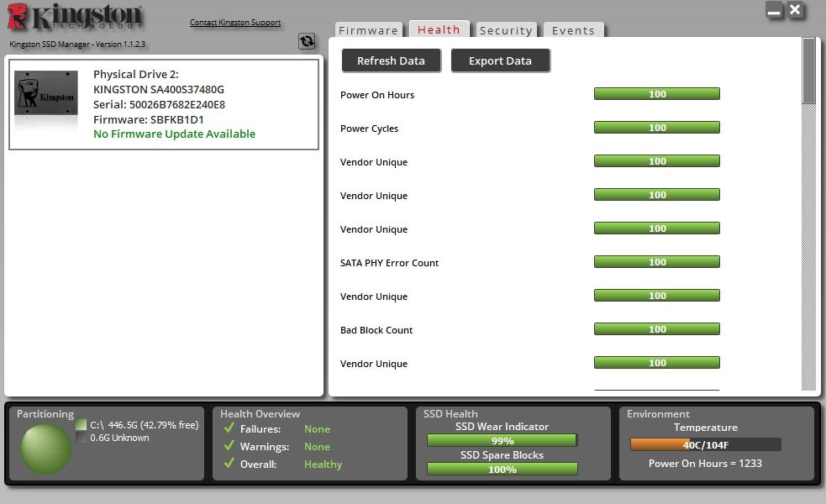Click the Power Cycles health bar

657,128
